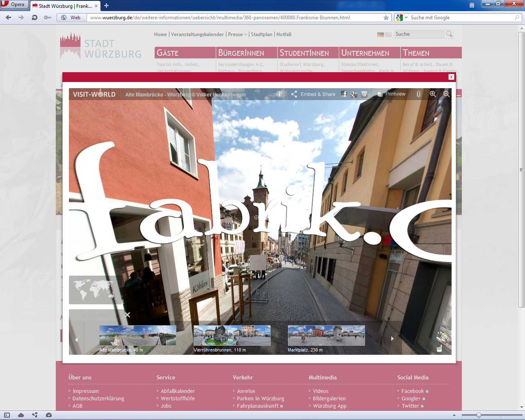
Task: Share panorama via Twitter icon
Action: tap(364, 94)
